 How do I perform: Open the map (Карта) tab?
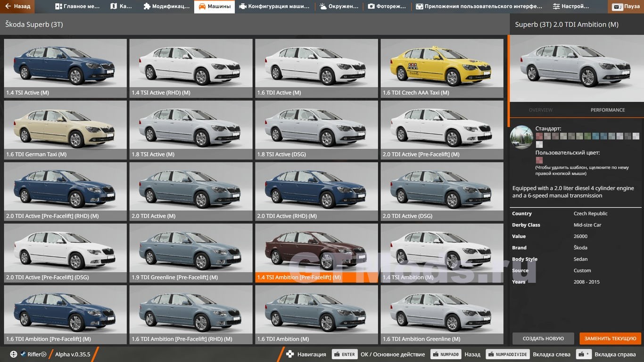(121, 7)
